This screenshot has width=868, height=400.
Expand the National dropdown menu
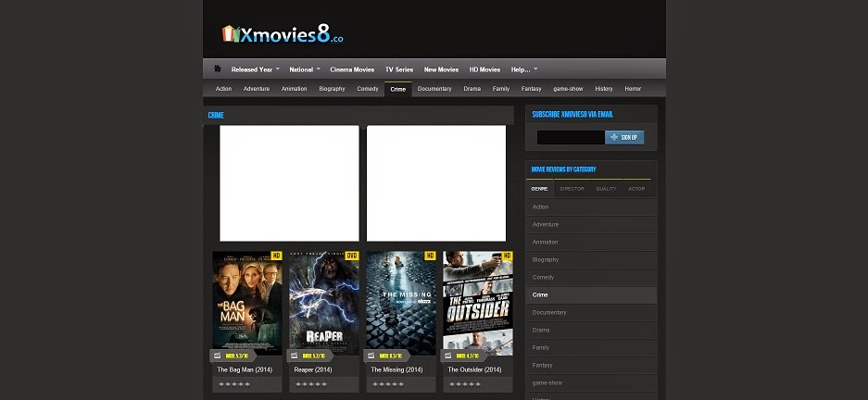305,69
